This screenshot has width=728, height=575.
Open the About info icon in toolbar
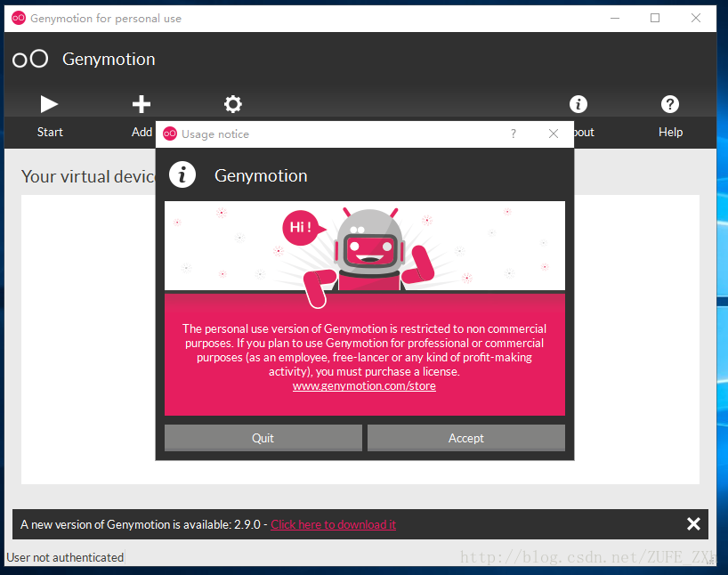[578, 104]
